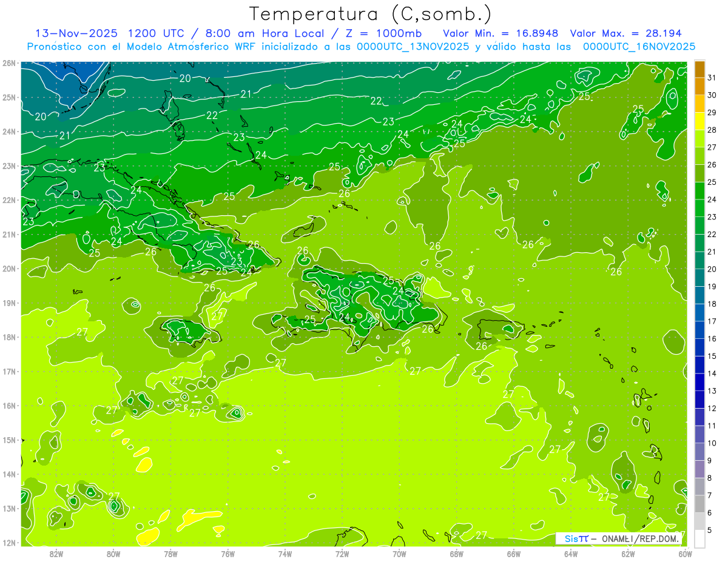
Task: Click the colorbar scale label '5'
Action: click(x=710, y=530)
